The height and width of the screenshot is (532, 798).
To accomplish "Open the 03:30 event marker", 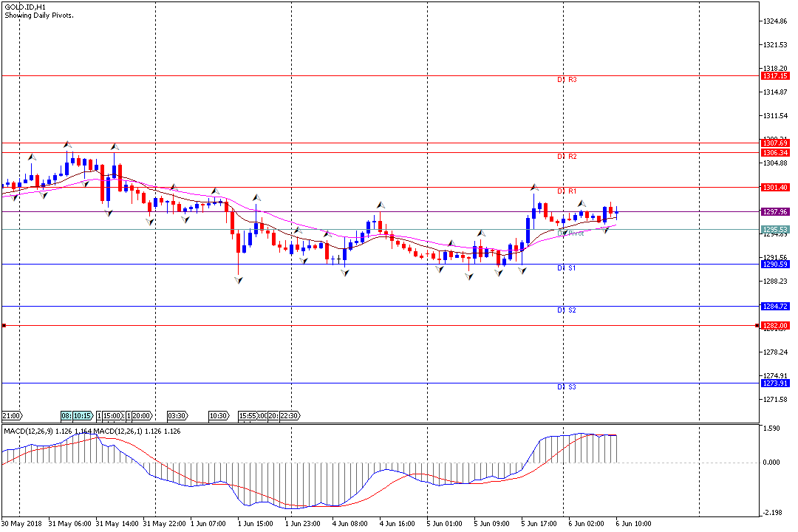I will tap(177, 416).
